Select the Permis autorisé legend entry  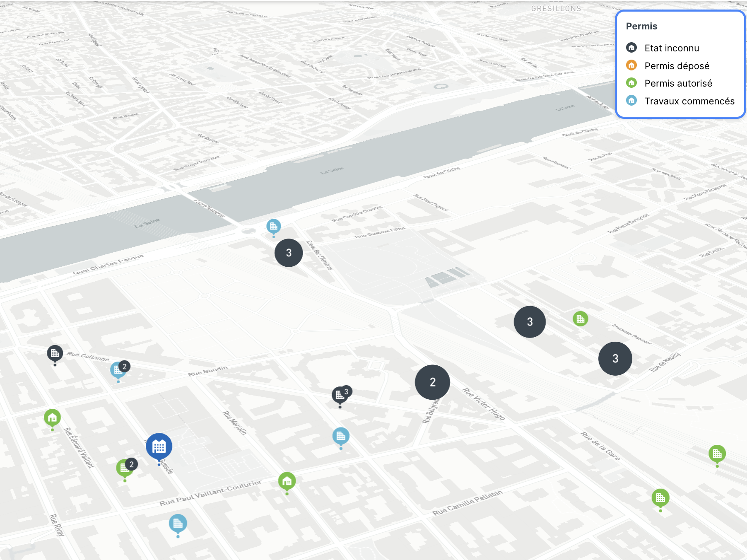[x=669, y=83]
